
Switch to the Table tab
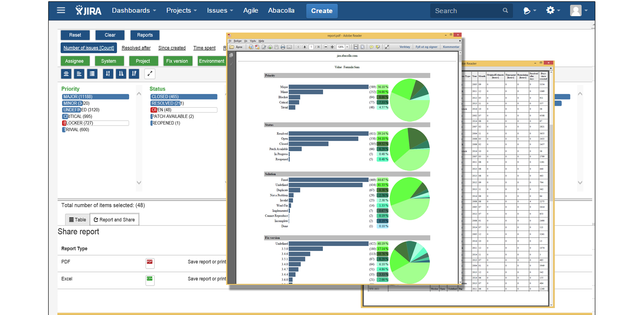(x=77, y=220)
